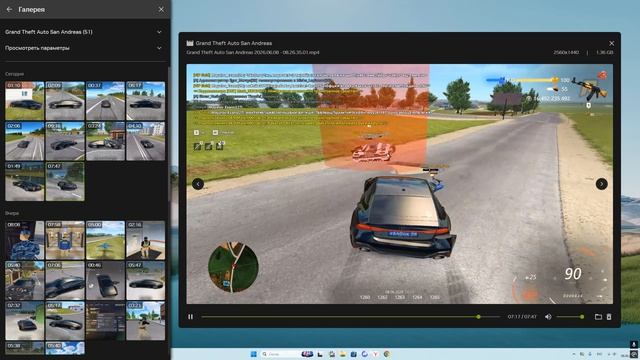The width and height of the screenshot is (640, 360).
Task: Open the Yandex browser taskbar icon
Action: (x=375, y=354)
